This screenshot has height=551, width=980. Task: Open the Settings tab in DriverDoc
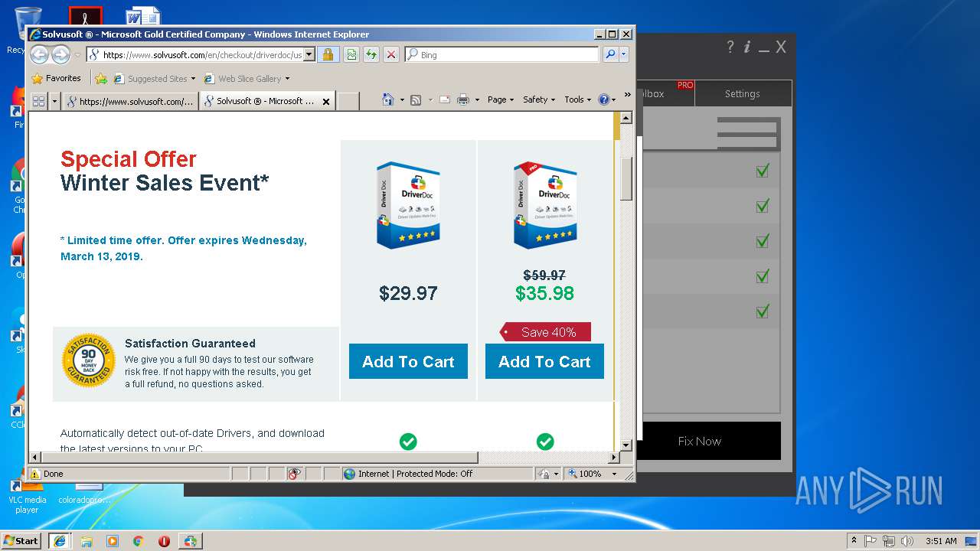(x=742, y=93)
